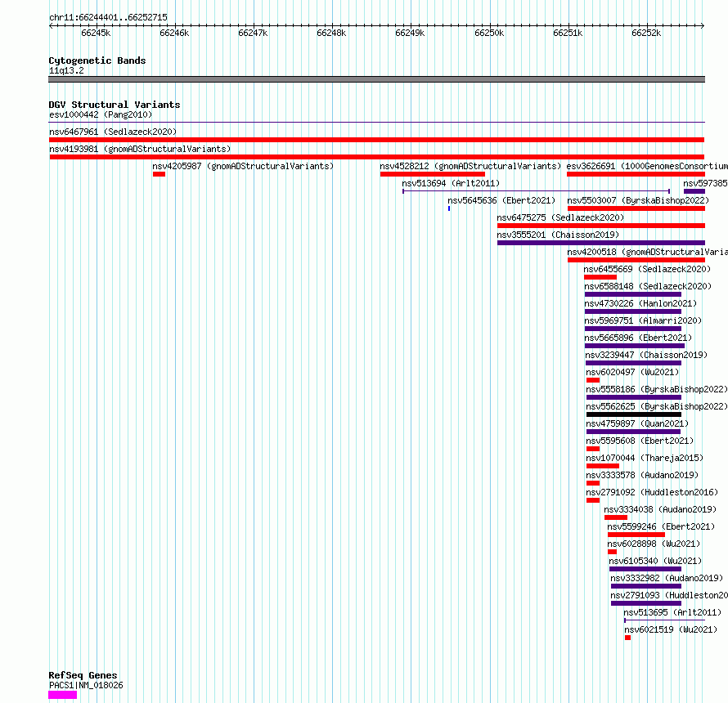
Task: Select the nsv5665896 (Ebert2021) label
Action: pos(638,338)
